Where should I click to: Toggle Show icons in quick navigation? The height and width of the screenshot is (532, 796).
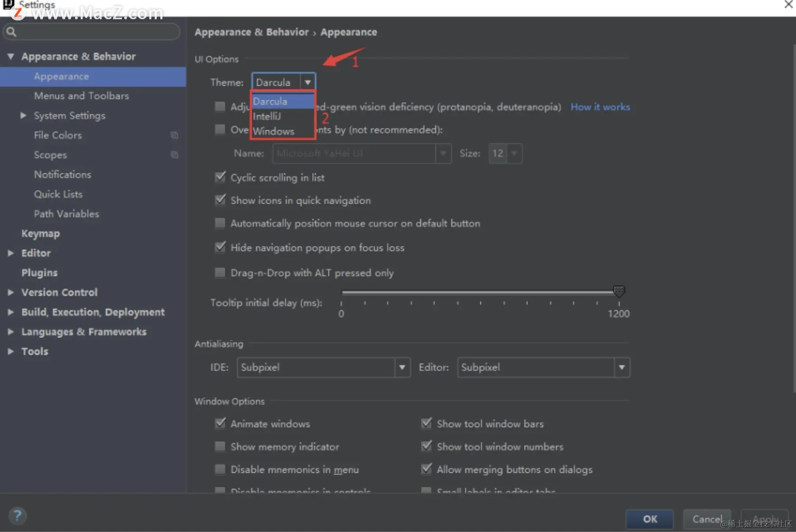220,200
